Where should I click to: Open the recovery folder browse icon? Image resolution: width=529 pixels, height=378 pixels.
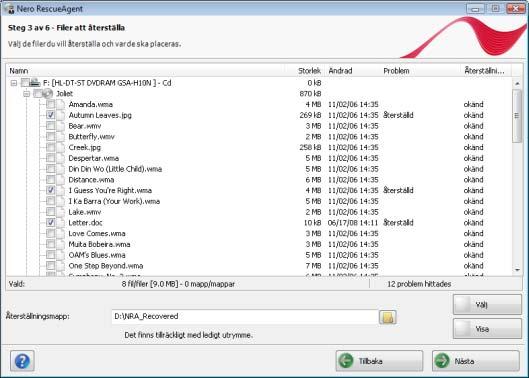[388, 317]
